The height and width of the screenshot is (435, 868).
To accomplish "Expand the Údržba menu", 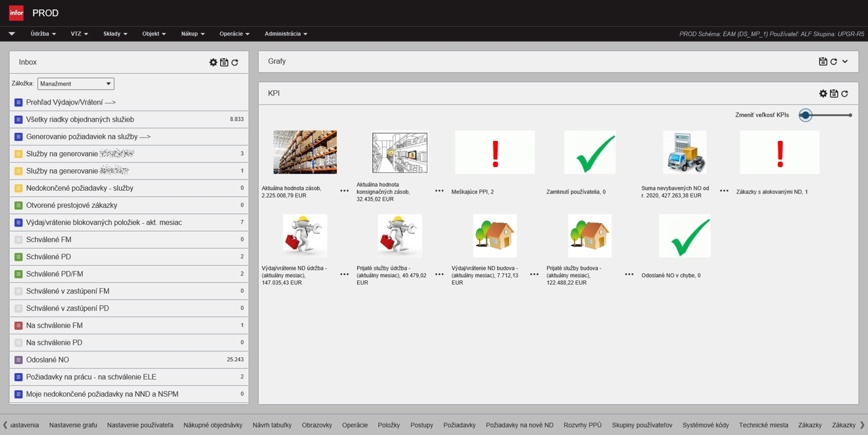I will pos(43,34).
